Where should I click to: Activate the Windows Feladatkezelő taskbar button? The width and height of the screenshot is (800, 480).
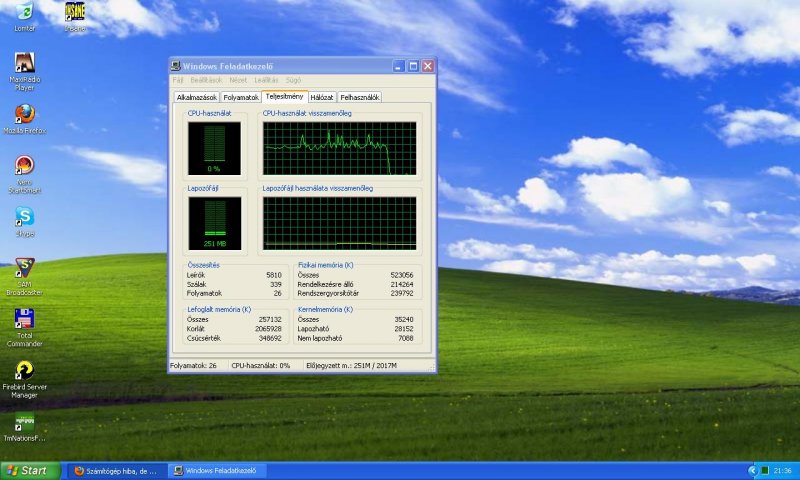pyautogui.click(x=217, y=471)
